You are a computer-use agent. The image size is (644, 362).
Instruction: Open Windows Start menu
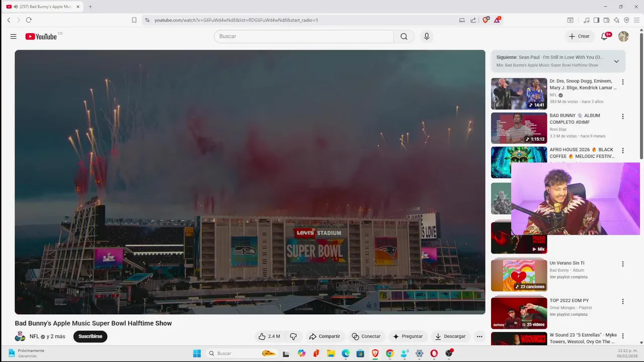pos(197,353)
